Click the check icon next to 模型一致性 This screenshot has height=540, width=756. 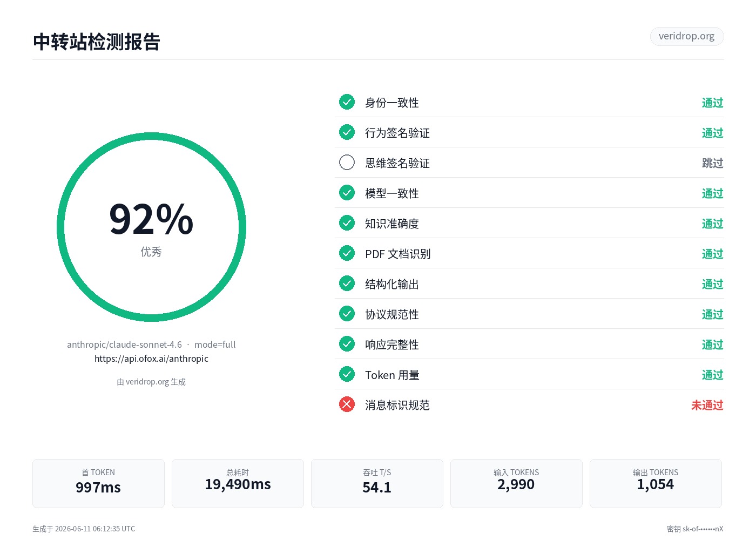coord(347,193)
